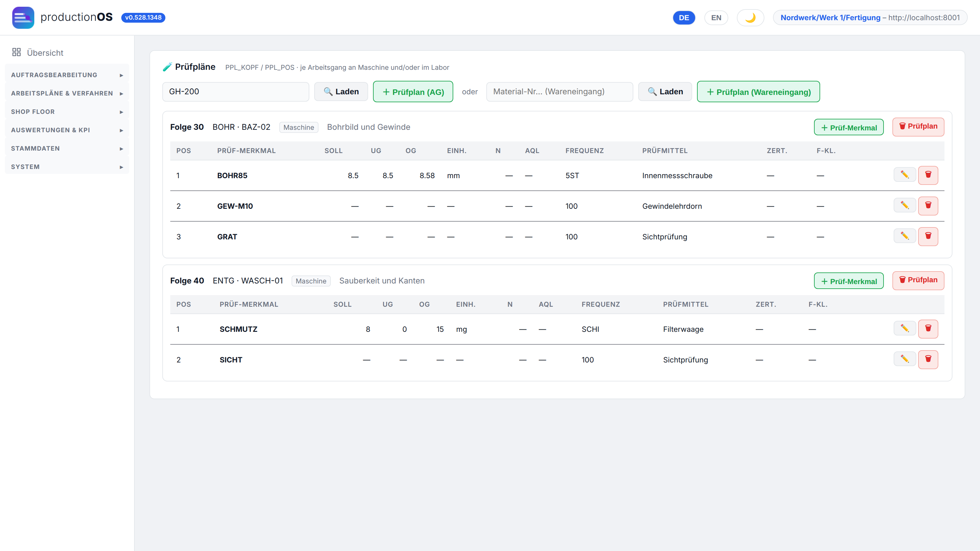Delete the GEW-M10 row via trash icon
The height and width of the screenshot is (551, 980).
pos(928,206)
